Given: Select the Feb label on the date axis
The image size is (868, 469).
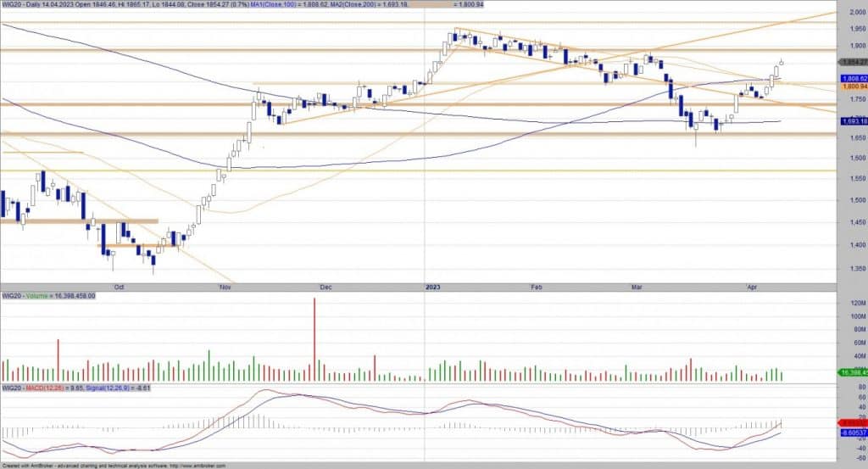Looking at the screenshot, I should (x=536, y=288).
